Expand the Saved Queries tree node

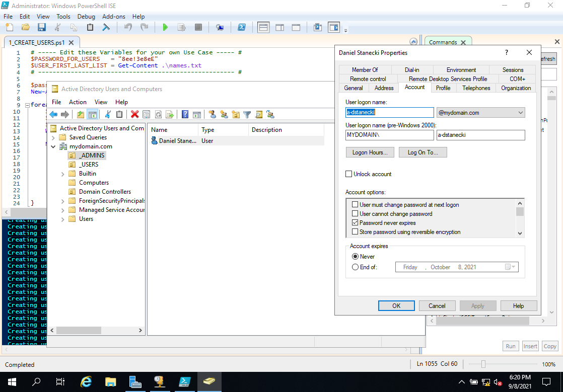[53, 137]
